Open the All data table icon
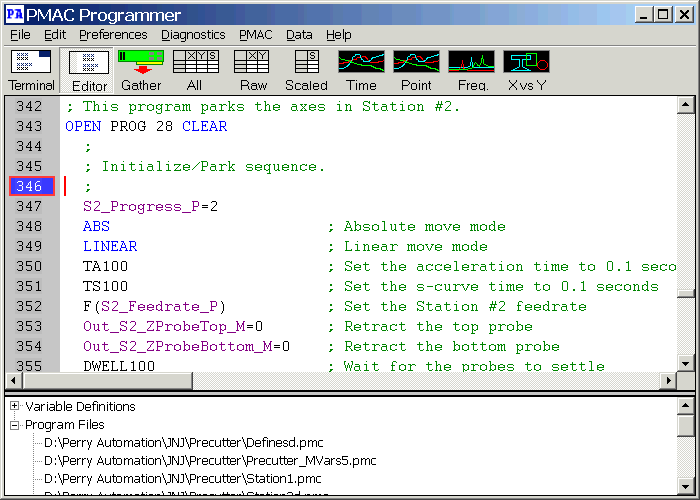 click(x=195, y=70)
